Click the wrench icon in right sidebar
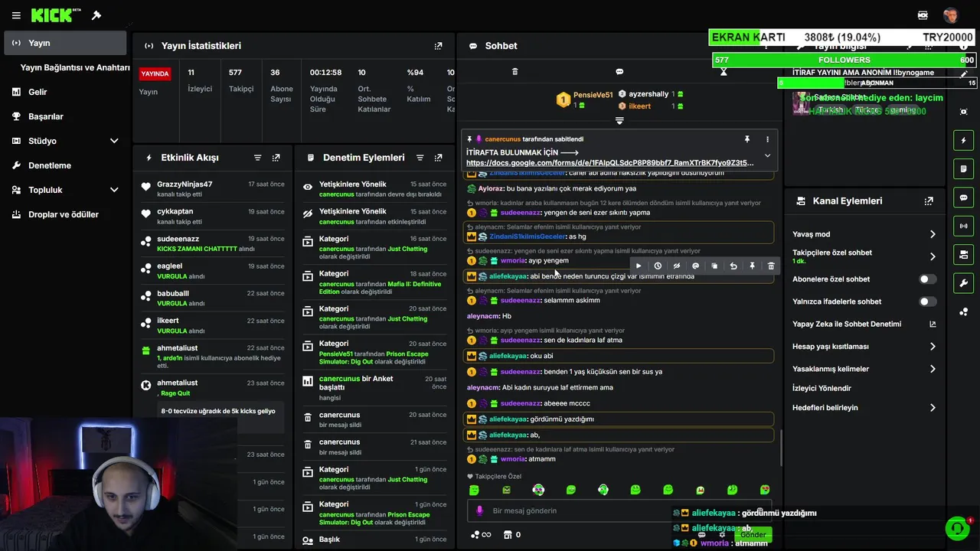The width and height of the screenshot is (980, 551). (963, 282)
